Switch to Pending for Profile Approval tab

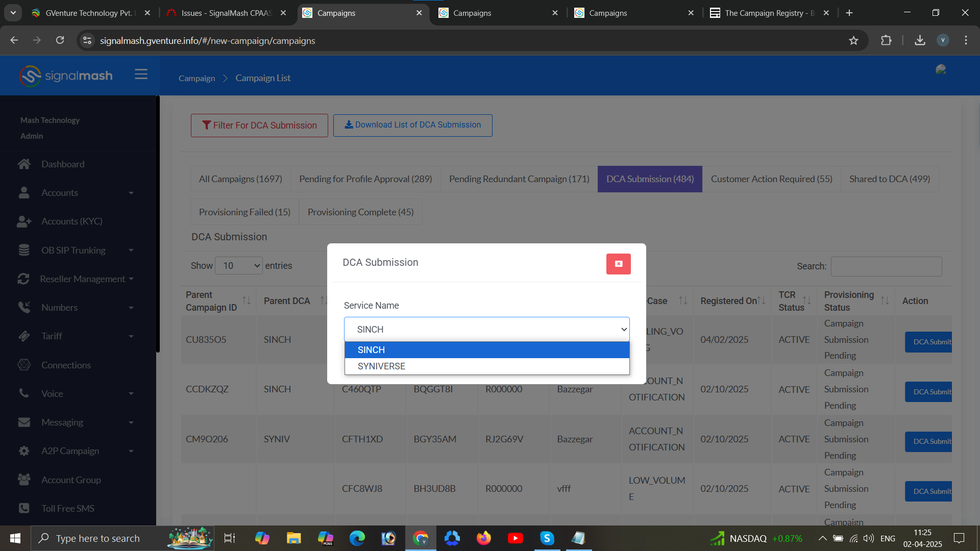[365, 179]
